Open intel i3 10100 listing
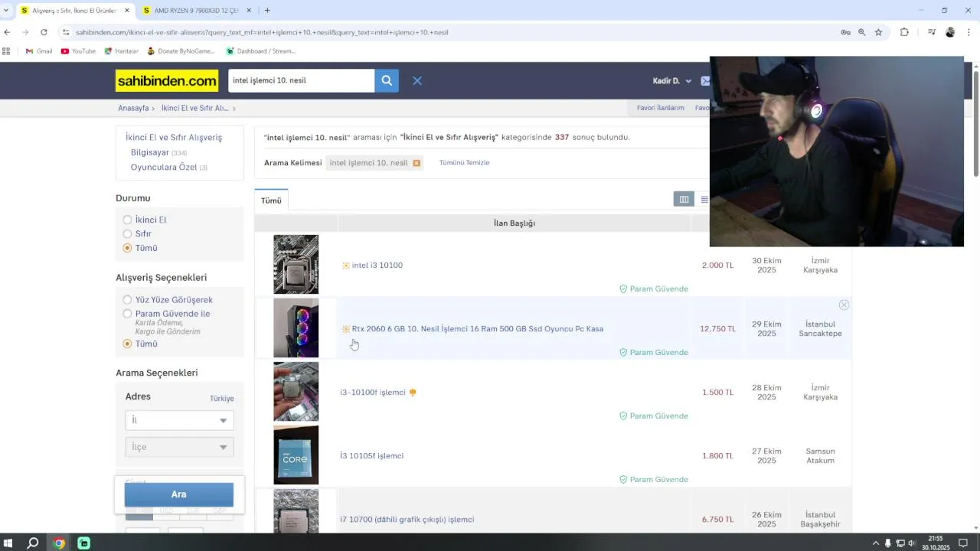 (x=377, y=266)
